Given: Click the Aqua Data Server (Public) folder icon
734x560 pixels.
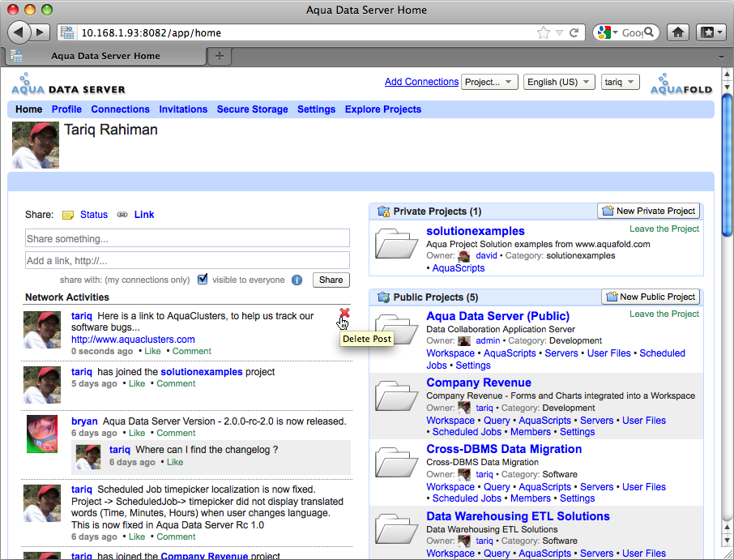Looking at the screenshot, I should point(396,328).
